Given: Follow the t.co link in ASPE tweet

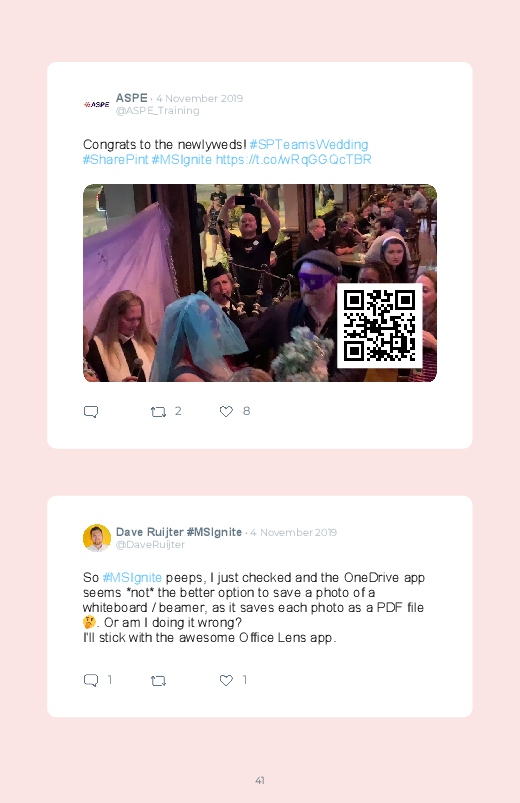Looking at the screenshot, I should pos(294,160).
